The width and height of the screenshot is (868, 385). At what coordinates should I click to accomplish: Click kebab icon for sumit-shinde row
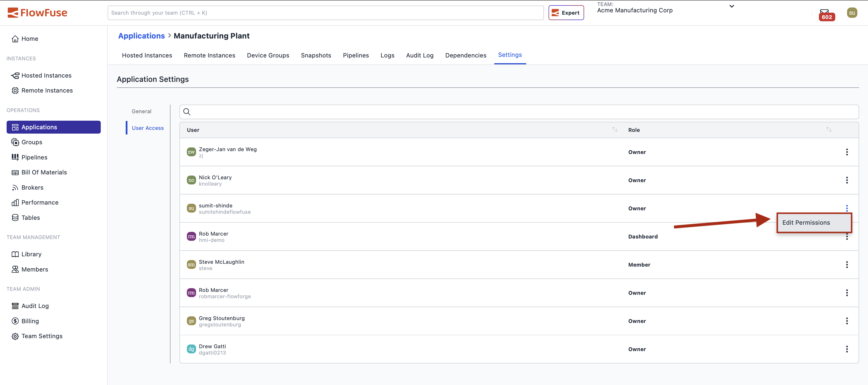tap(846, 208)
